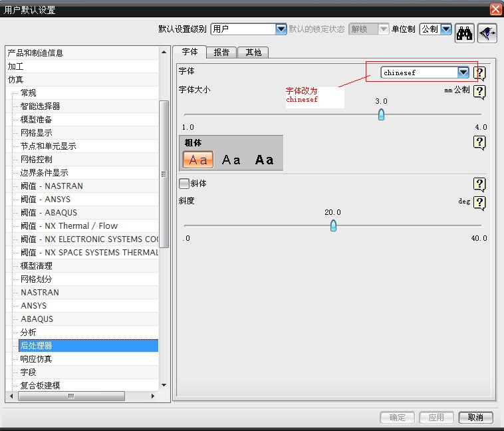The height and width of the screenshot is (431, 504).
Task: Select the medium-weight Aa font style
Action: coord(231,160)
